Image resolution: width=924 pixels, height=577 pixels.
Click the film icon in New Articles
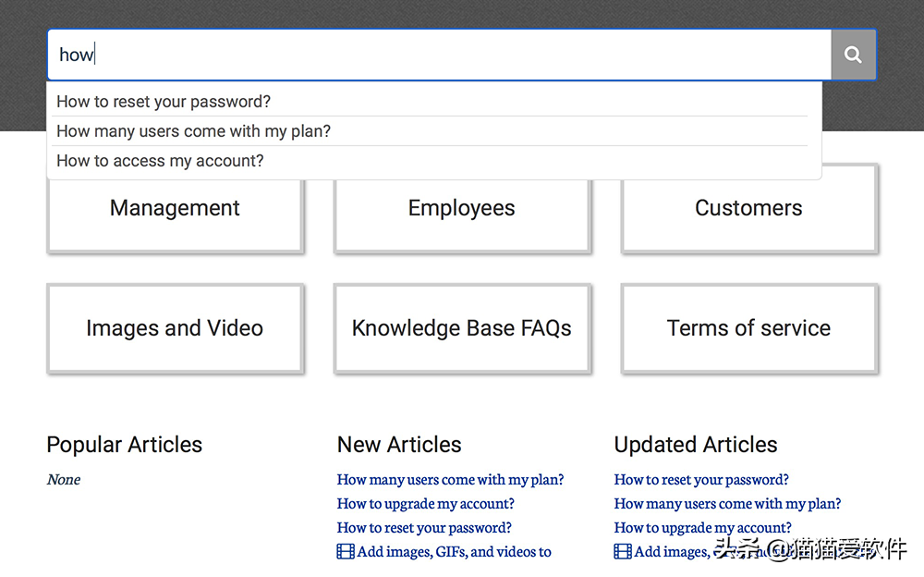[x=346, y=552]
